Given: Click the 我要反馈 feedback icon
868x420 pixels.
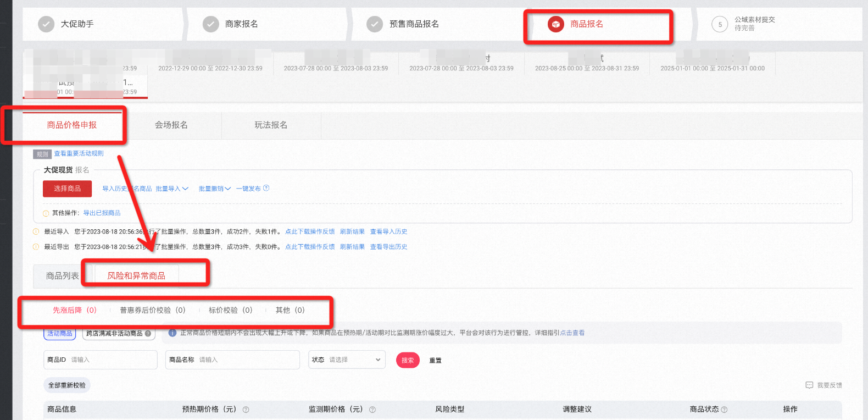Looking at the screenshot, I should (x=809, y=385).
